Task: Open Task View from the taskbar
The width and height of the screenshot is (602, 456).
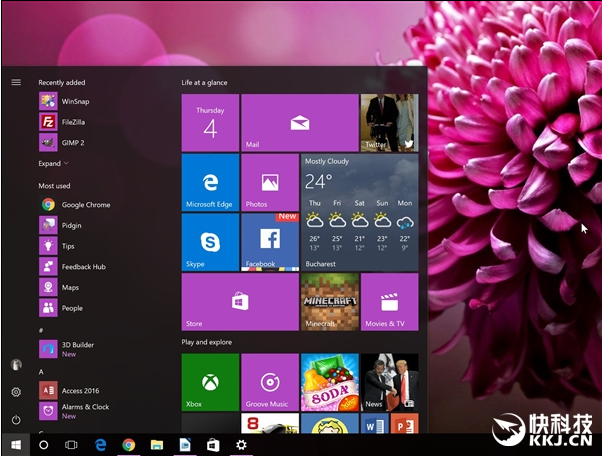Action: (71, 444)
